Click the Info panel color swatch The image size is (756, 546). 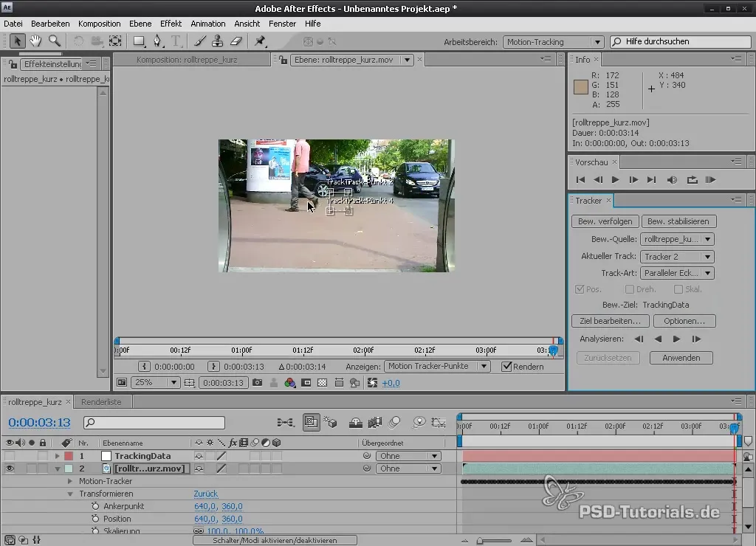580,87
